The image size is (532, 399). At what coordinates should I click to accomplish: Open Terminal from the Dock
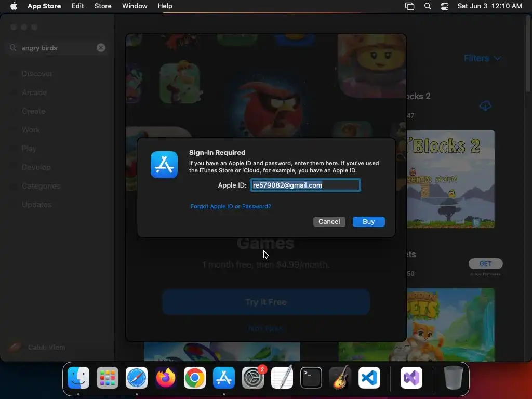tap(311, 378)
